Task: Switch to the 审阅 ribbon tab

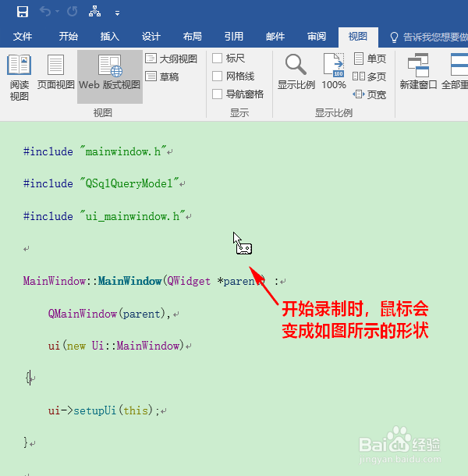Action: [x=317, y=37]
